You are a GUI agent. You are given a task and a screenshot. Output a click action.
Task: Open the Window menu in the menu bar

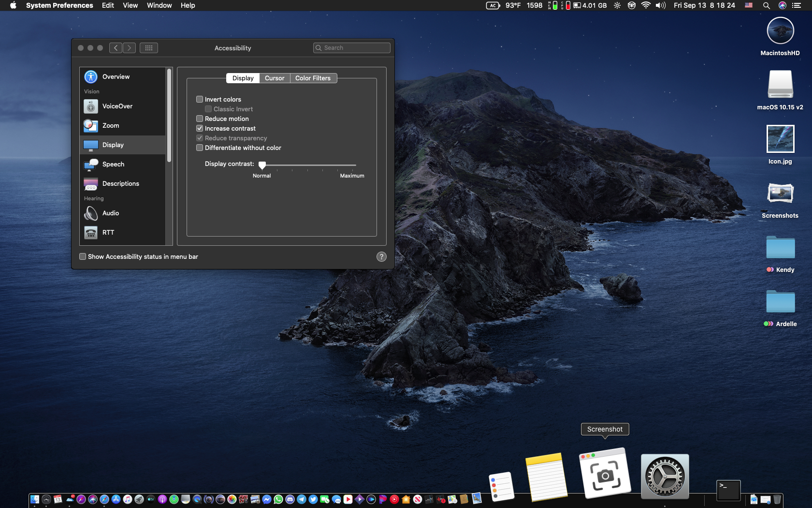tap(159, 5)
